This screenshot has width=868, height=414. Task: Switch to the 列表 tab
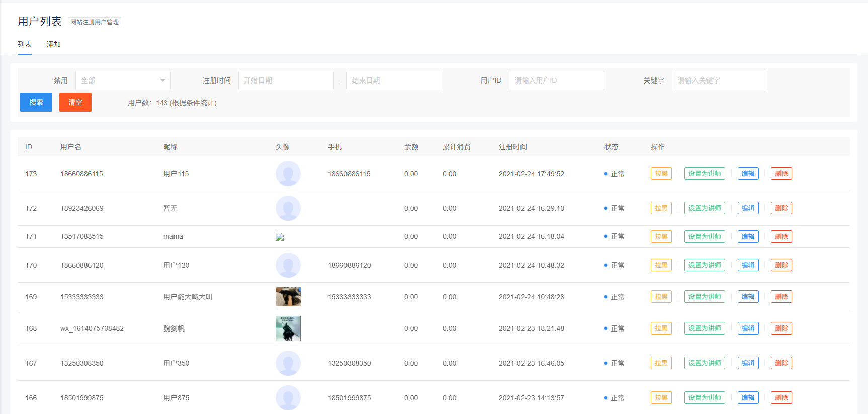25,44
